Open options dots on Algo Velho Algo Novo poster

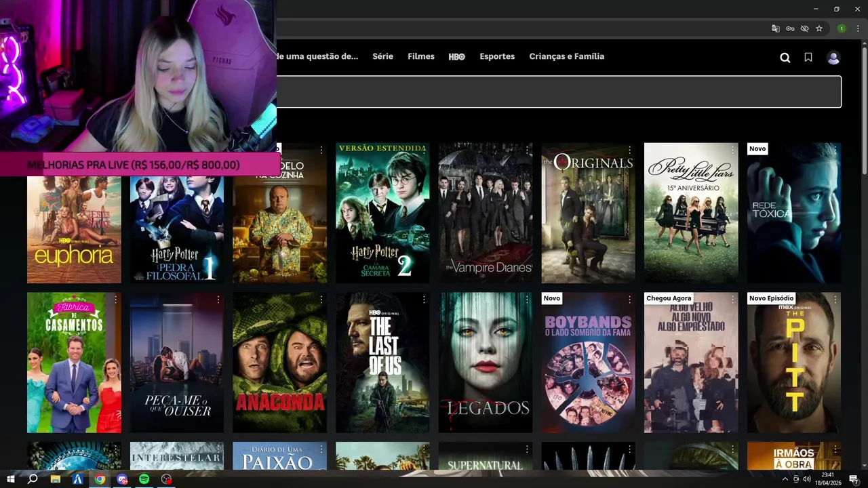pos(732,300)
